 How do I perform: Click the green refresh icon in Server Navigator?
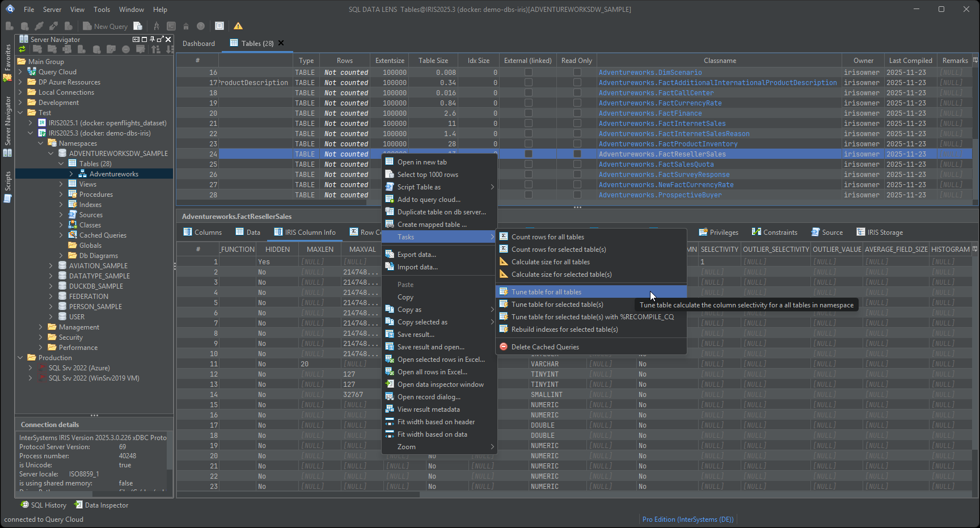click(22, 49)
